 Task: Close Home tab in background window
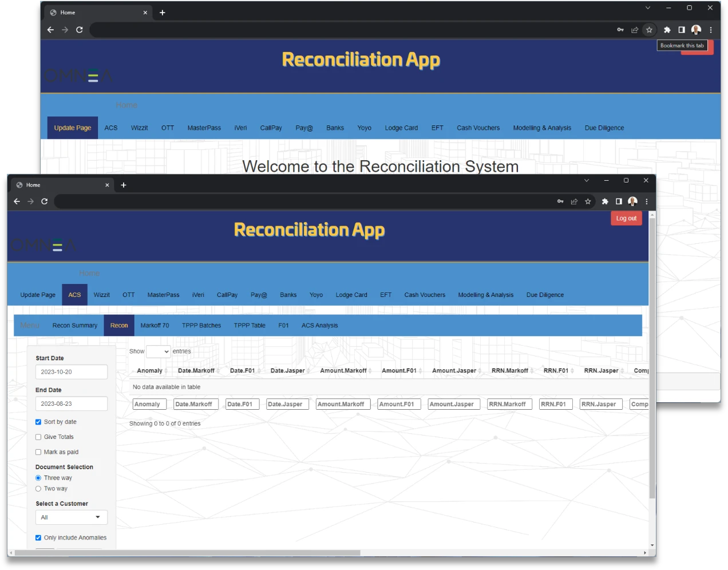pyautogui.click(x=145, y=13)
